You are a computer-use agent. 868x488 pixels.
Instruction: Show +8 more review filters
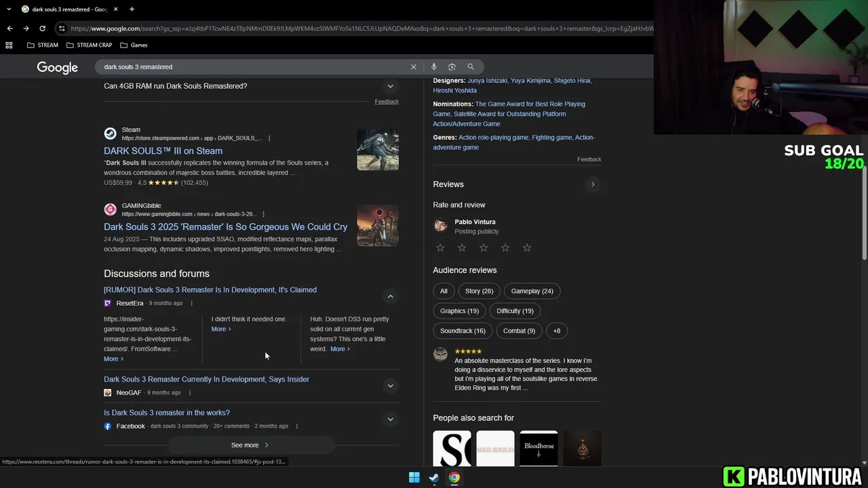tap(557, 331)
